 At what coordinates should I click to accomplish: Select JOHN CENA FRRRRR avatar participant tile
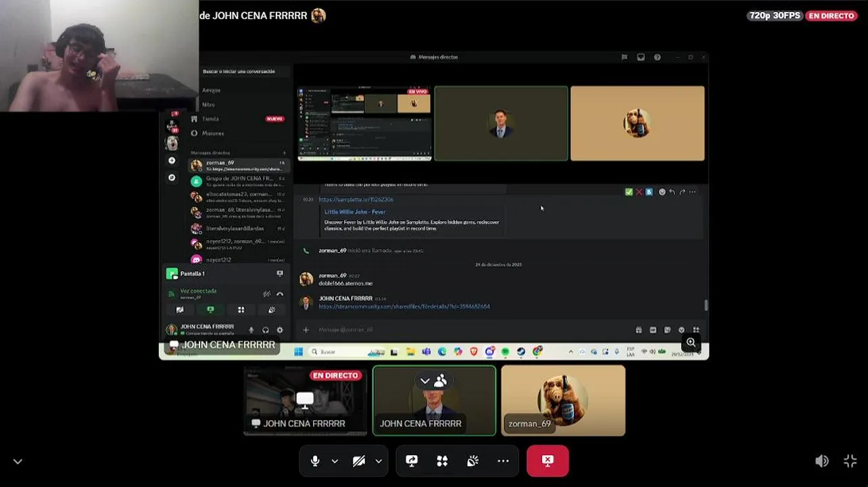coord(434,400)
